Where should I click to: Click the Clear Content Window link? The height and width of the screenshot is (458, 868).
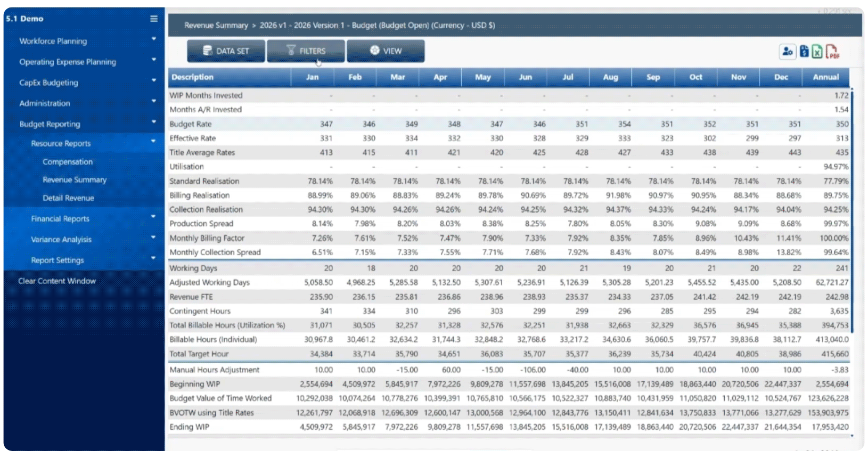[x=57, y=281]
